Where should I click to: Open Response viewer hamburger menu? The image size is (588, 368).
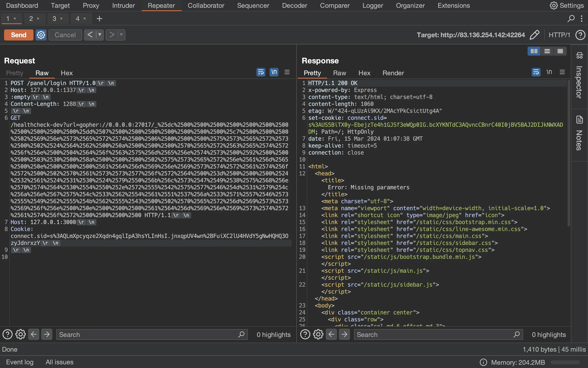(x=562, y=72)
